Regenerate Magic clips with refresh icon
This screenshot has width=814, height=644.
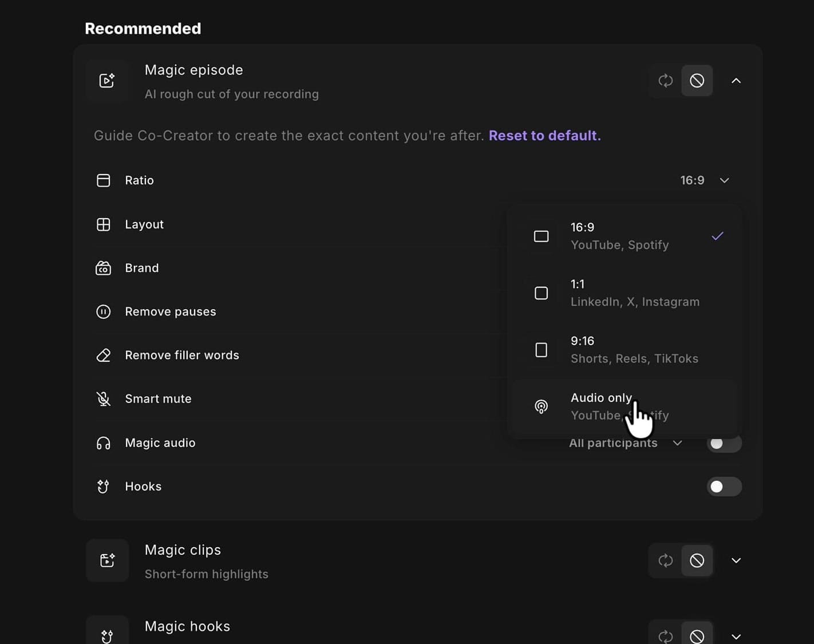tap(665, 560)
